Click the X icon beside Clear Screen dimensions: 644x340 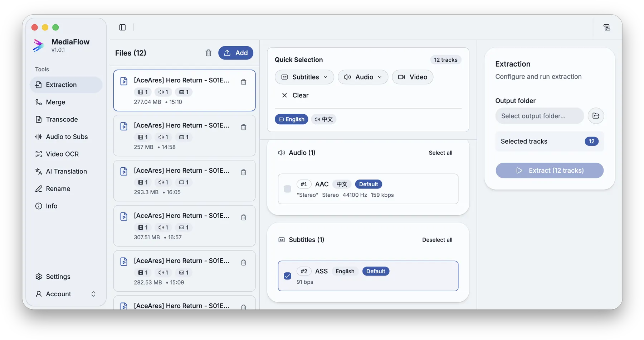284,95
